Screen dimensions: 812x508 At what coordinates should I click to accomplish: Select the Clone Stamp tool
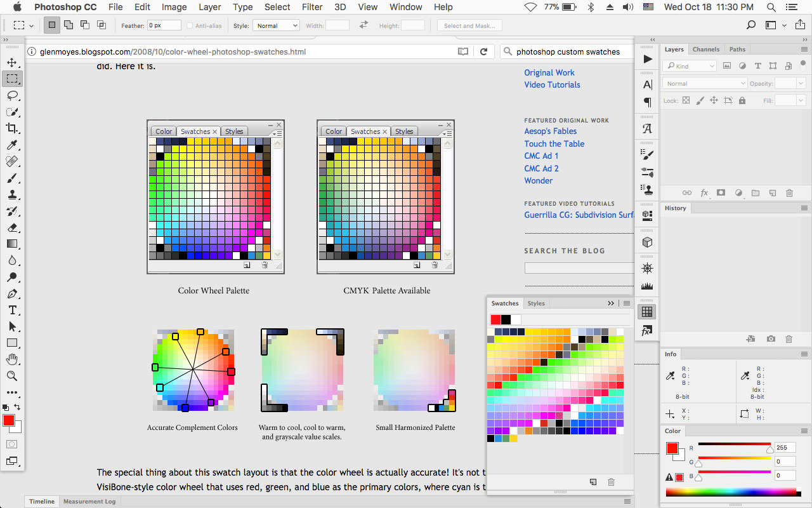pyautogui.click(x=12, y=194)
